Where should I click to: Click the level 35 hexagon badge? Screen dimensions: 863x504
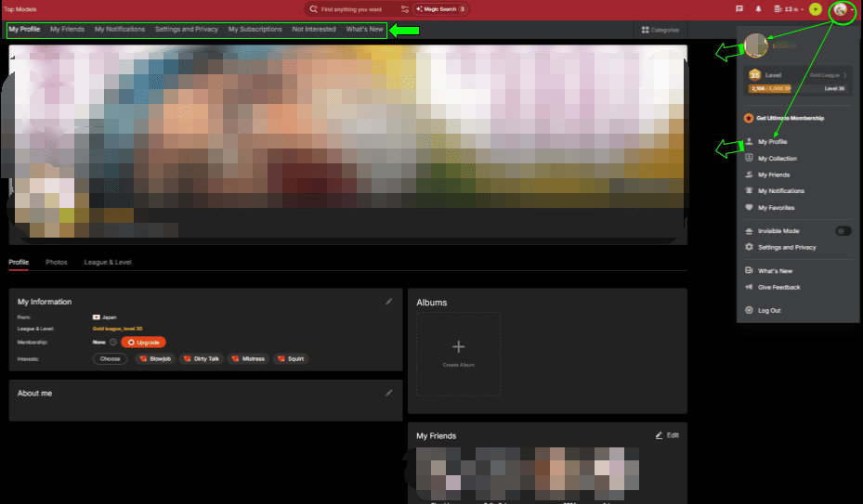pyautogui.click(x=754, y=75)
